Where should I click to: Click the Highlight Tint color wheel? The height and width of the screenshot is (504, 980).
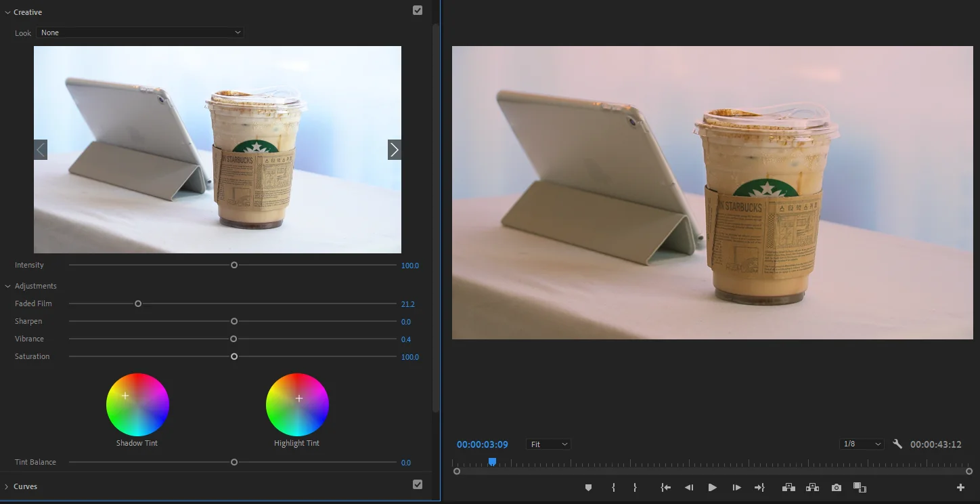(297, 404)
